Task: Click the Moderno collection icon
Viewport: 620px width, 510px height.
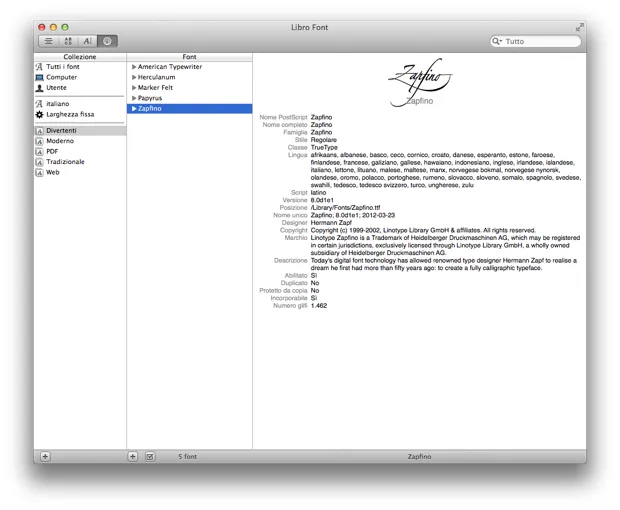Action: (x=39, y=141)
